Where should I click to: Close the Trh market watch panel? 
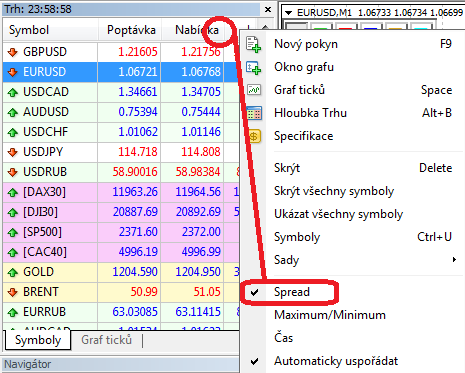tap(268, 10)
